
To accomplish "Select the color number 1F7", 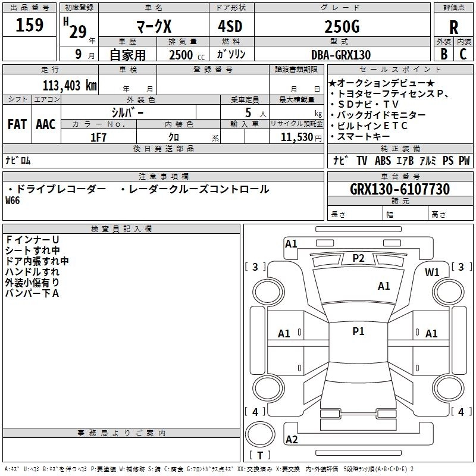I will [x=98, y=137].
